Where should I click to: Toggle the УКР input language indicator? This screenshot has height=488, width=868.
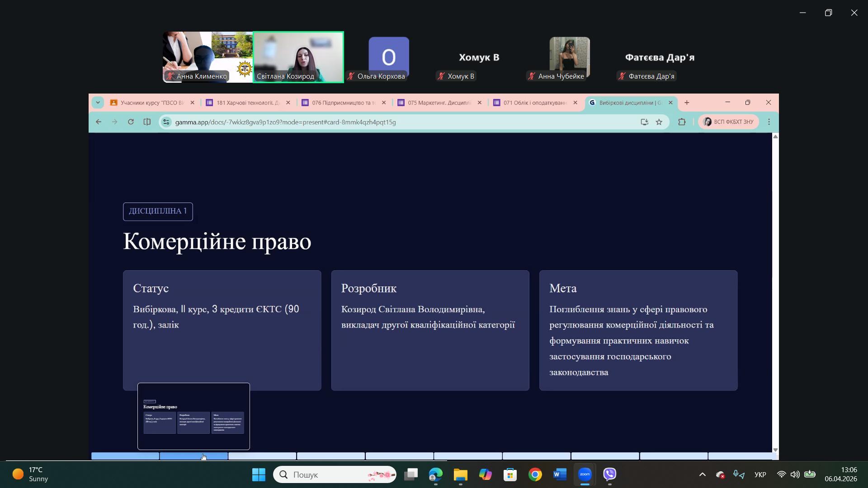tap(760, 474)
